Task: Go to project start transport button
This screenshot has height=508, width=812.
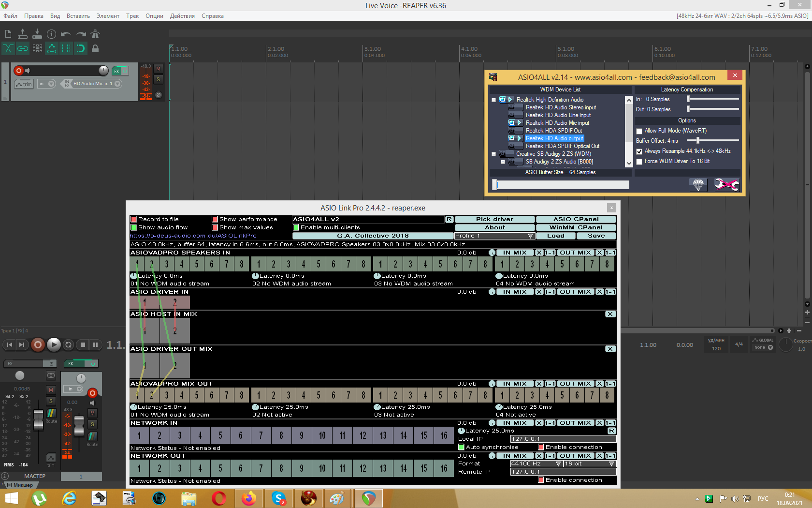Action: (x=10, y=345)
